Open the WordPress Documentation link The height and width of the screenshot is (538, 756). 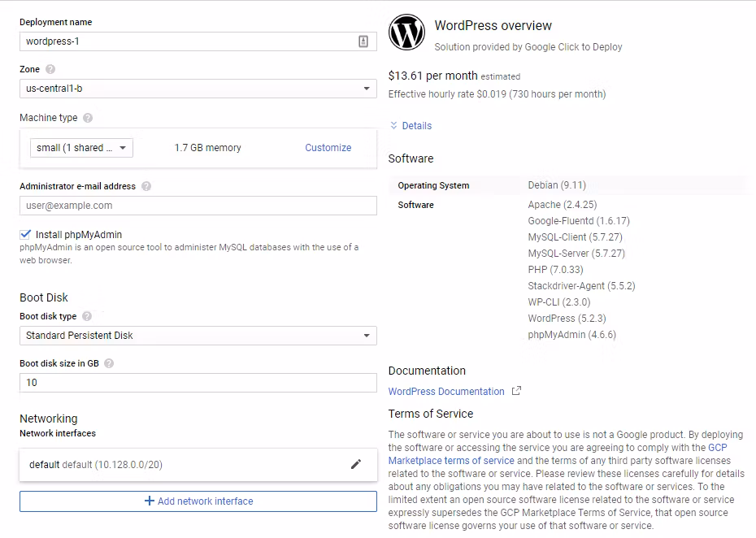click(446, 391)
